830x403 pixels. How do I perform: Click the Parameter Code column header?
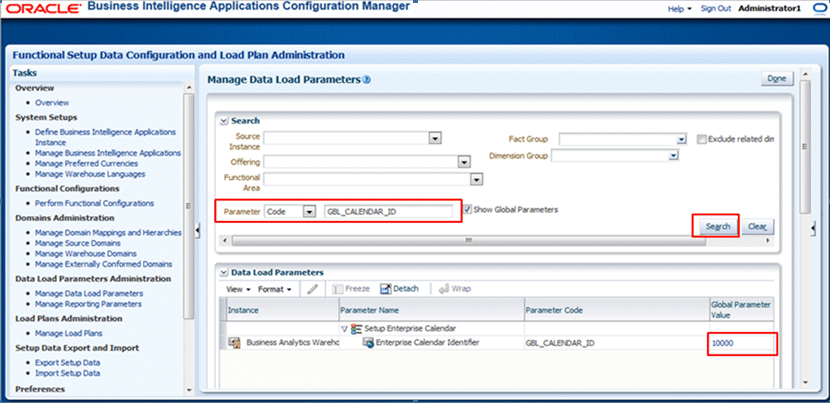pos(617,310)
